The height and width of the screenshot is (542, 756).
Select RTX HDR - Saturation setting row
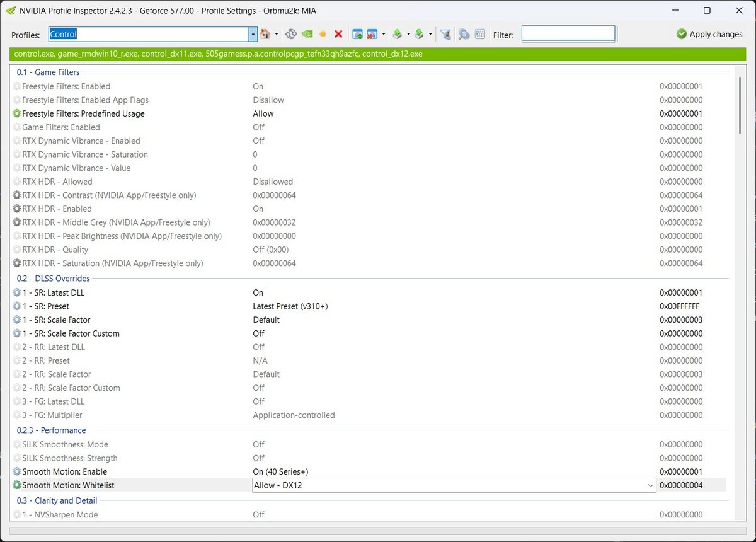point(369,263)
